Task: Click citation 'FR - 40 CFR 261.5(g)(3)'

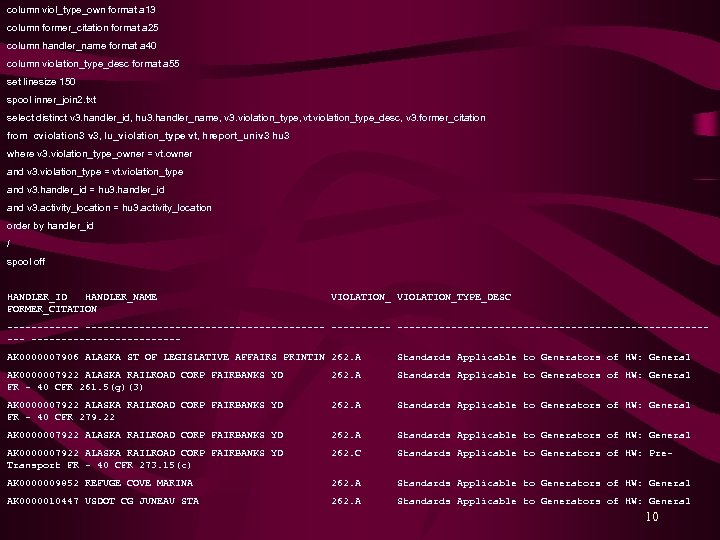Action: point(75,387)
